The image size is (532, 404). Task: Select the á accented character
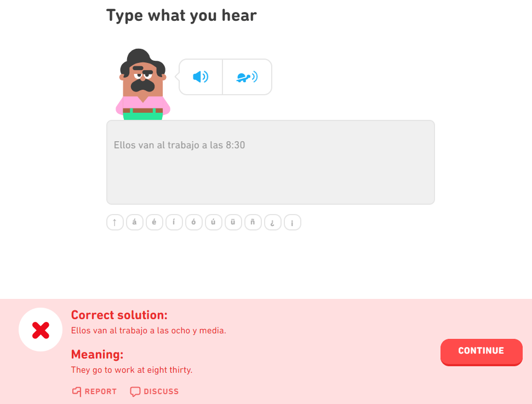click(x=134, y=222)
